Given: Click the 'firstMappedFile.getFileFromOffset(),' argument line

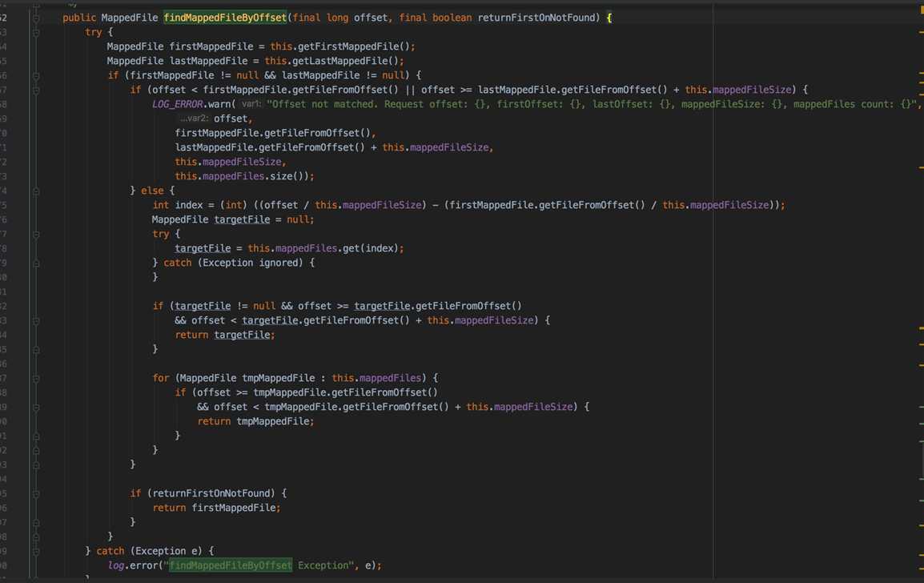Looking at the screenshot, I should (275, 133).
